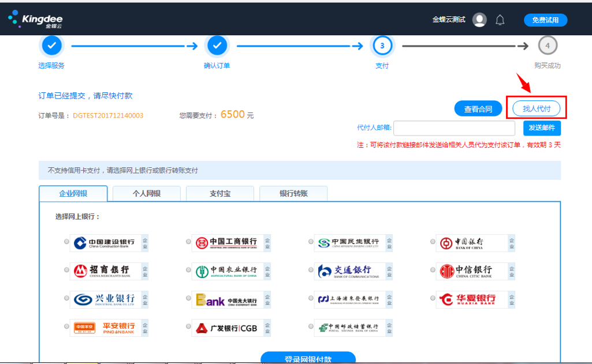Click the step 3 支付 circle

pyautogui.click(x=382, y=46)
